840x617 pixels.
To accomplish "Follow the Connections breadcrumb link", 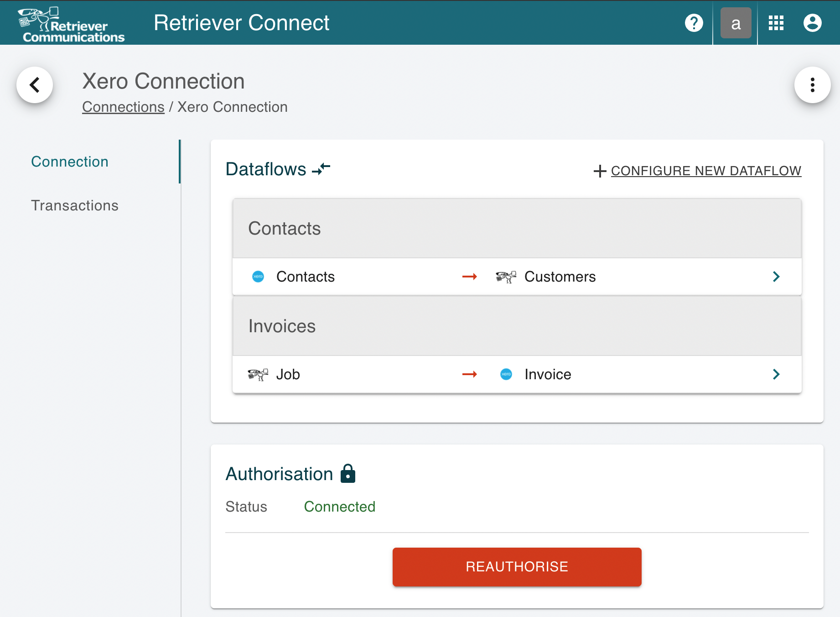I will [123, 107].
